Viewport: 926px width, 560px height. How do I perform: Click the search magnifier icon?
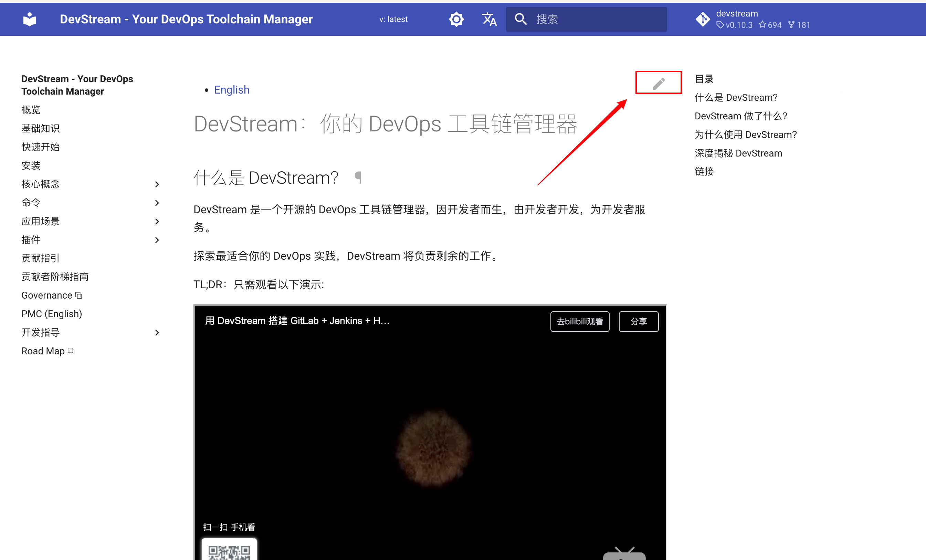(x=520, y=19)
